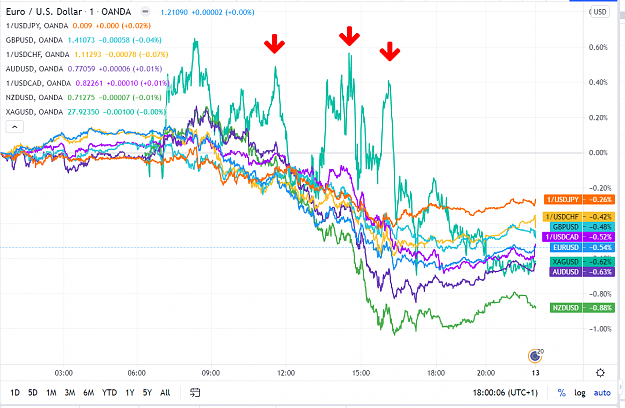Image resolution: width=625 pixels, height=408 pixels.
Task: Select the Euro / U.S. Dollar chart title
Action: pos(68,12)
